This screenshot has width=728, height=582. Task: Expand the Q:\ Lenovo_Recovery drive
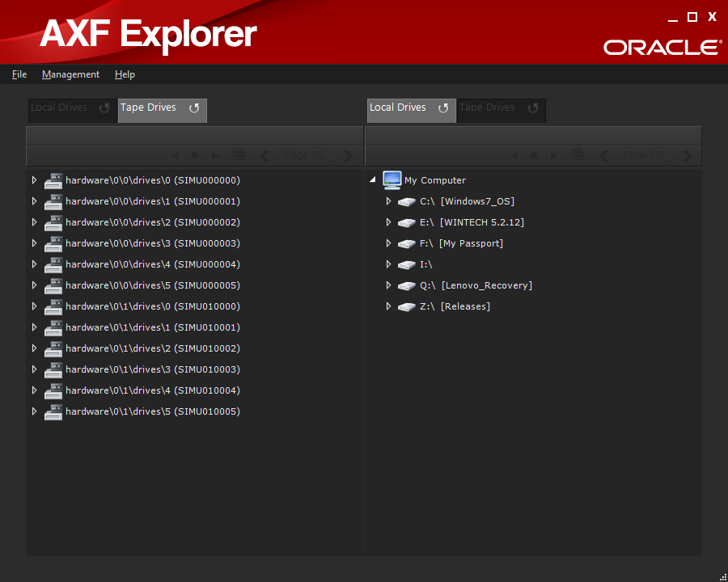[388, 285]
